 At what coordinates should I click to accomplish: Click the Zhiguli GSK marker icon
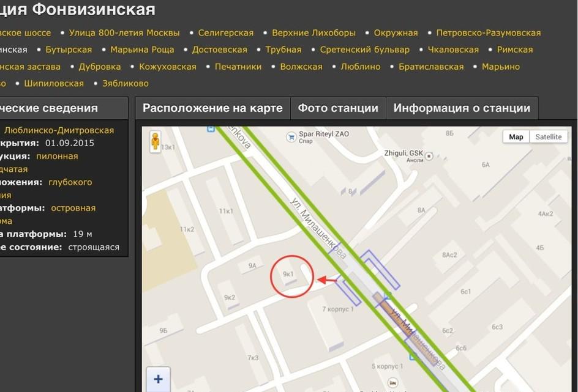click(x=429, y=156)
